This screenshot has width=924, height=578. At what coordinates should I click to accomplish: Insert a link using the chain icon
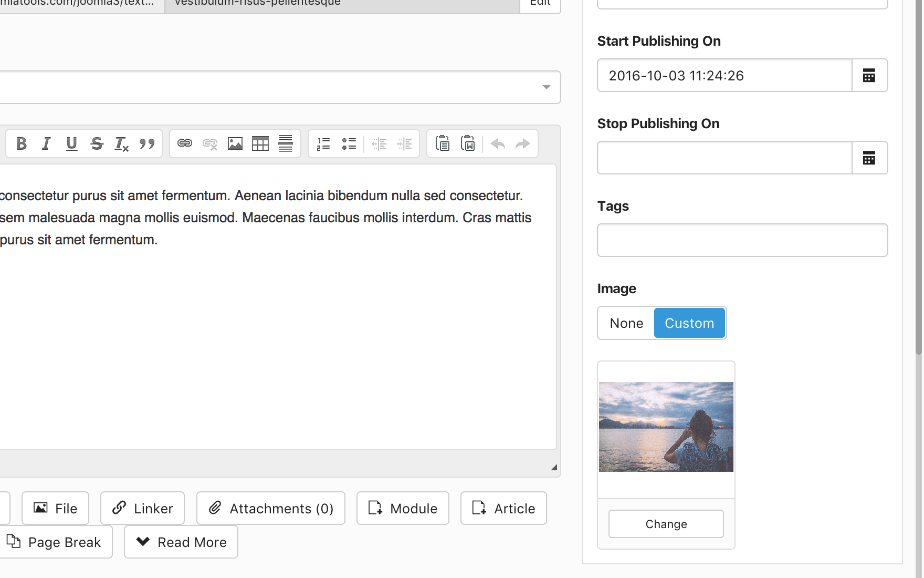tap(185, 143)
